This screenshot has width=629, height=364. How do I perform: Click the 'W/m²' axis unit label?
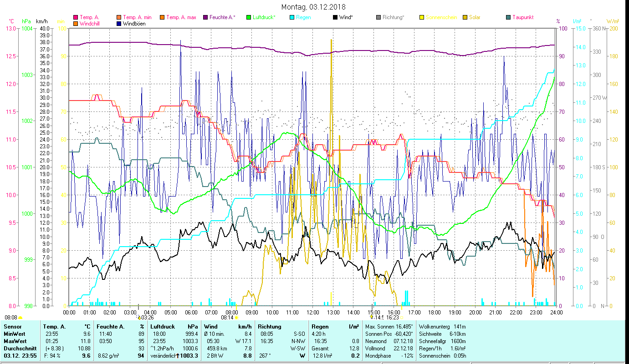613,21
